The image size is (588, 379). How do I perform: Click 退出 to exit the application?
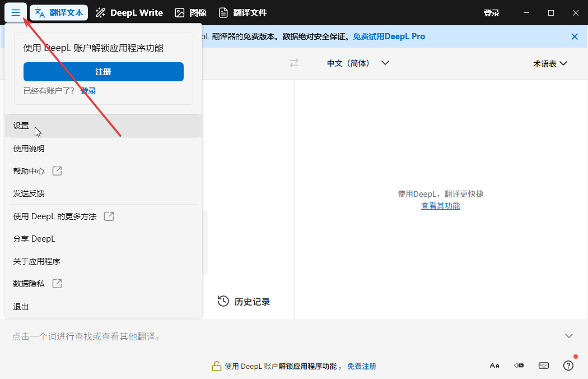(x=21, y=307)
